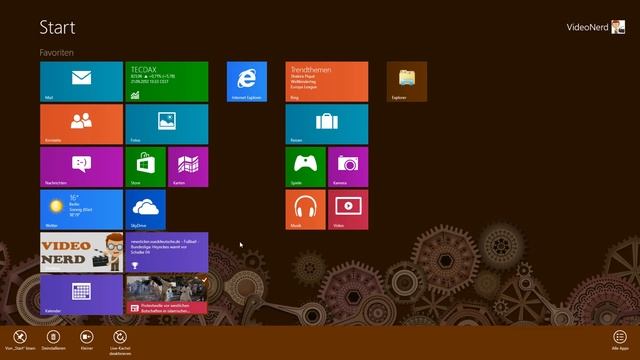Image resolution: width=640 pixels, height=360 pixels.
Task: Open the Kontakte people tile
Action: pos(81,124)
